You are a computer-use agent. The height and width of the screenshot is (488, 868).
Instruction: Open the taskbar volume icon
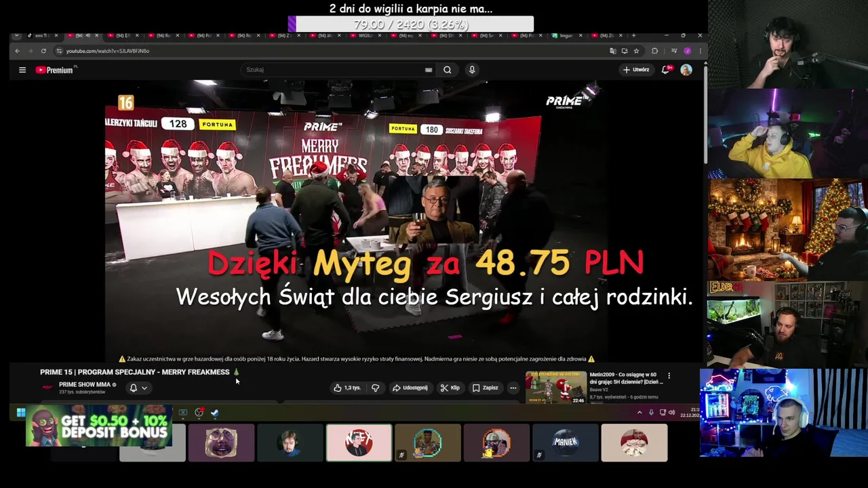point(672,412)
